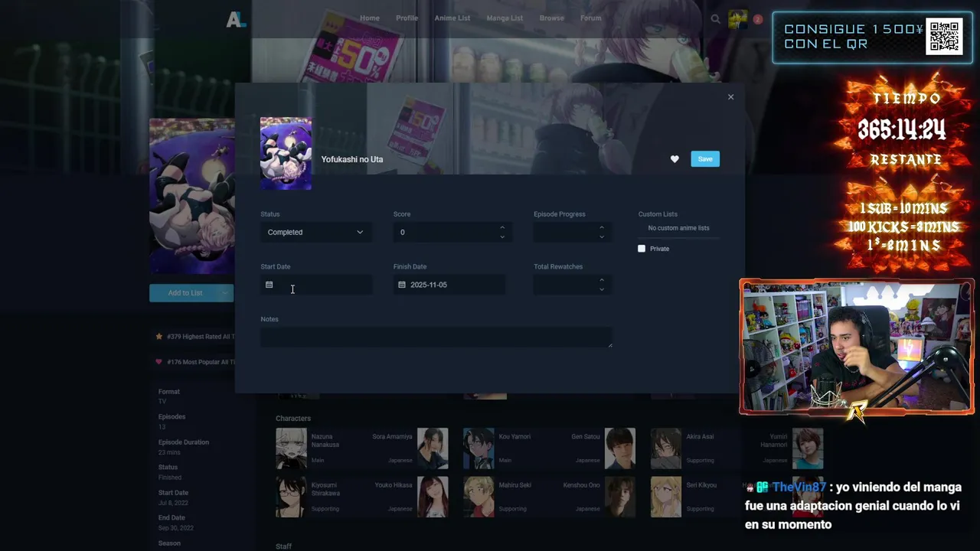The height and width of the screenshot is (551, 980).
Task: Go to Home in the navigation bar
Action: [370, 18]
